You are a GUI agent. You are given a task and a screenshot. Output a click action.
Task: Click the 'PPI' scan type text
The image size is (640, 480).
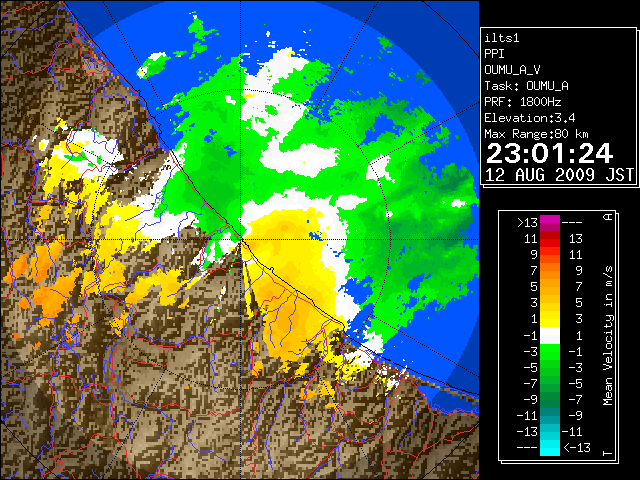click(x=494, y=54)
